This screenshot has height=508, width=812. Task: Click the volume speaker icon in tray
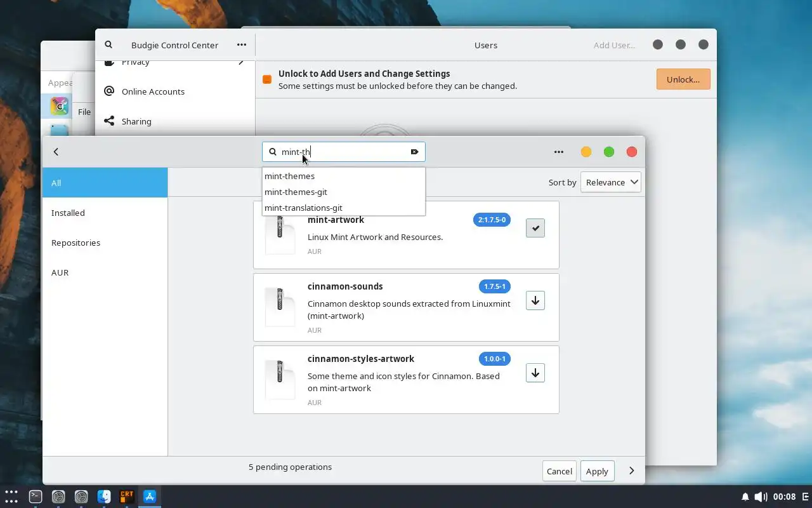click(761, 497)
